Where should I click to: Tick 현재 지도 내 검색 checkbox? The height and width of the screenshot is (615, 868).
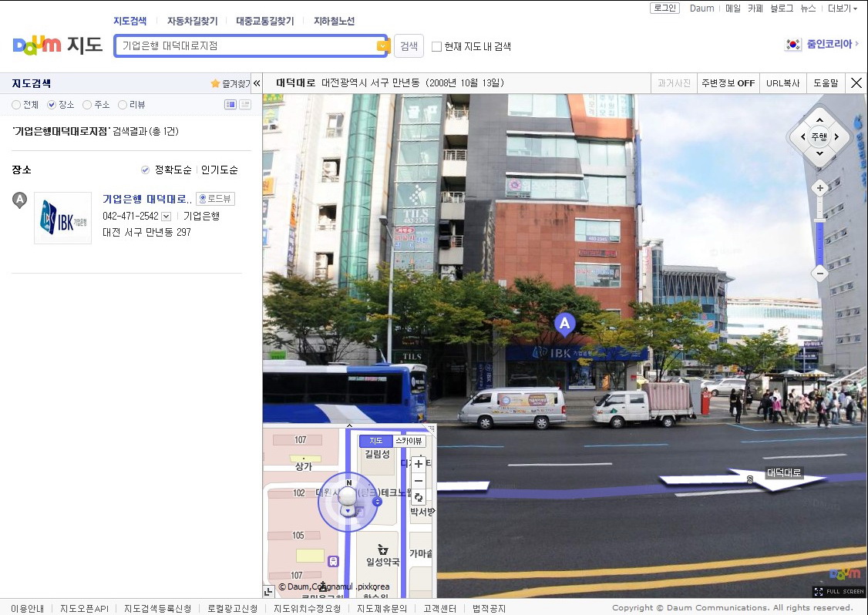[x=437, y=46]
